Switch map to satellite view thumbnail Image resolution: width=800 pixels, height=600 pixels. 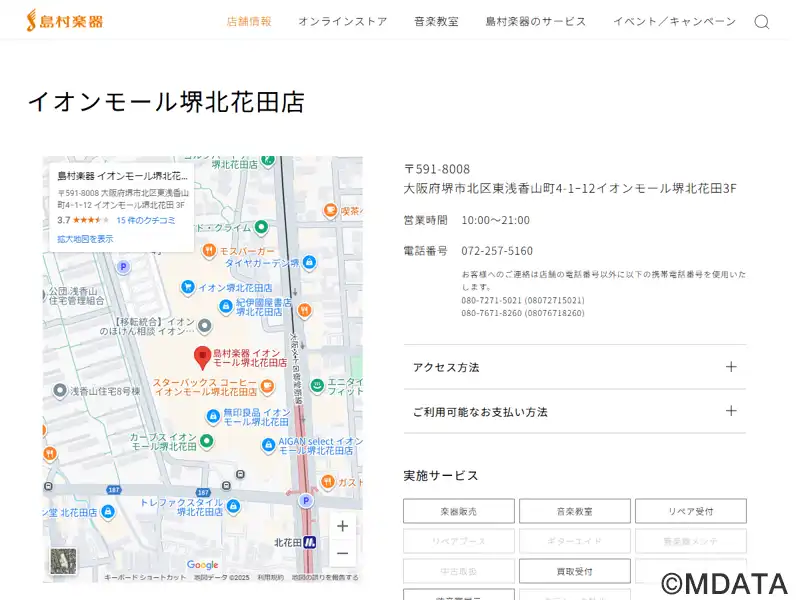[x=63, y=561]
